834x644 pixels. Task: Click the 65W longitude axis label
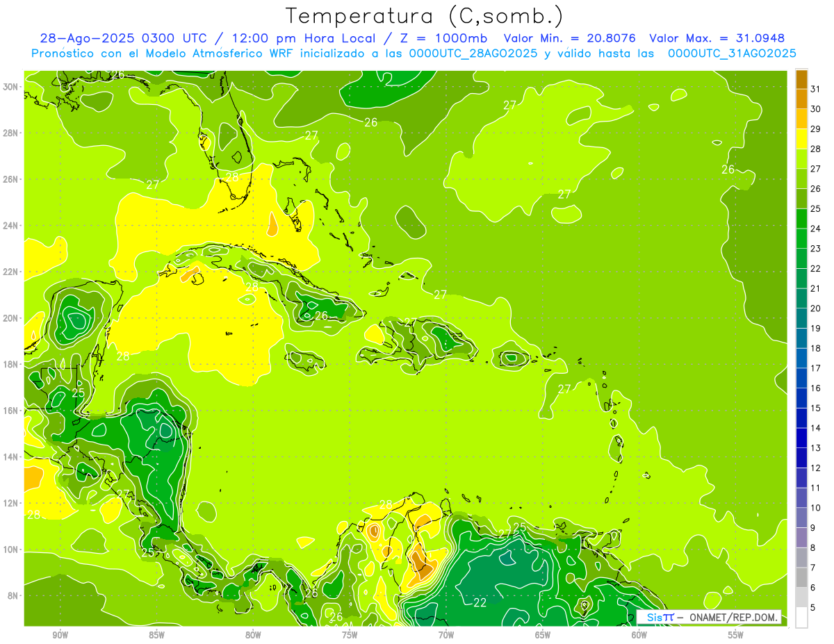tap(543, 635)
